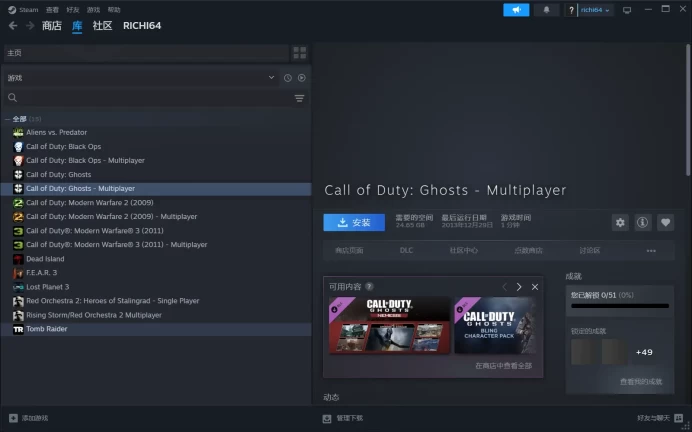
Task: Open the Steam announcements megaphone button
Action: (516, 10)
